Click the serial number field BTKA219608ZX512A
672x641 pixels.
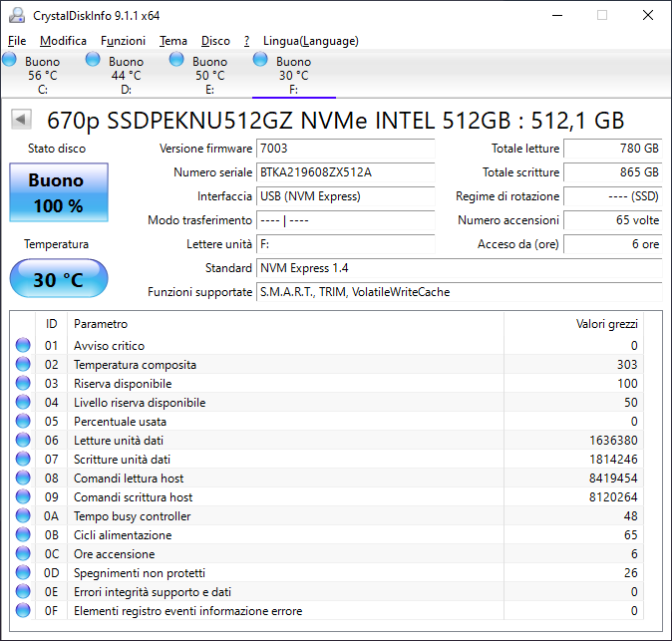pos(345,172)
